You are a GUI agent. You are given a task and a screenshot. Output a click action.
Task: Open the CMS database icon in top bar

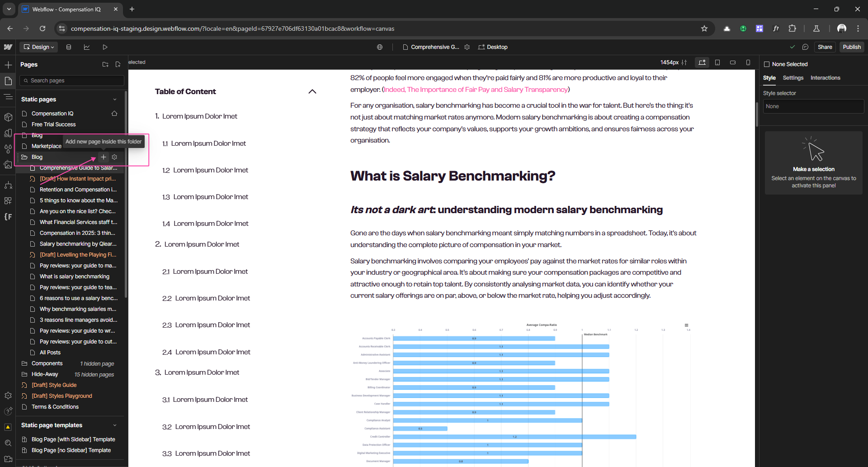pos(69,47)
